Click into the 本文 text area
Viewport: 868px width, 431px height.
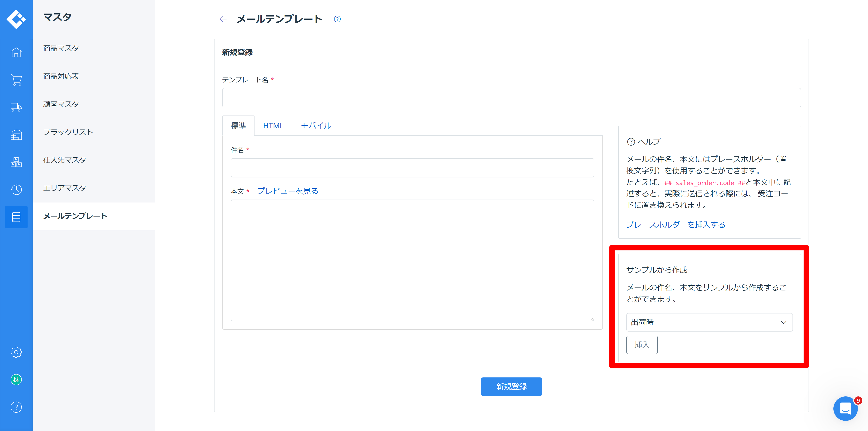coord(412,261)
